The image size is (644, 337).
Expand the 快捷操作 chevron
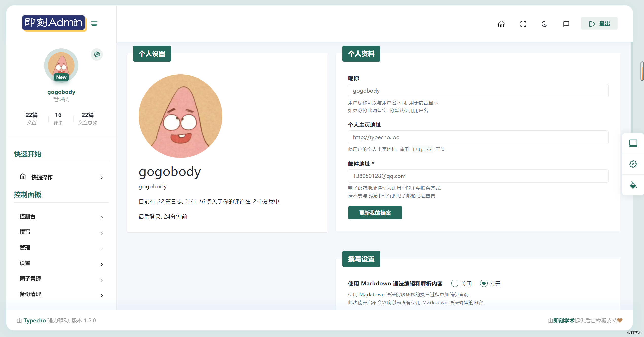click(102, 177)
